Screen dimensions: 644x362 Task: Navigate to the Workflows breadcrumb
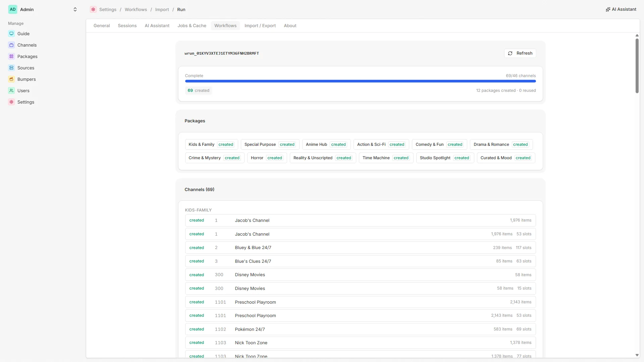coord(136,9)
